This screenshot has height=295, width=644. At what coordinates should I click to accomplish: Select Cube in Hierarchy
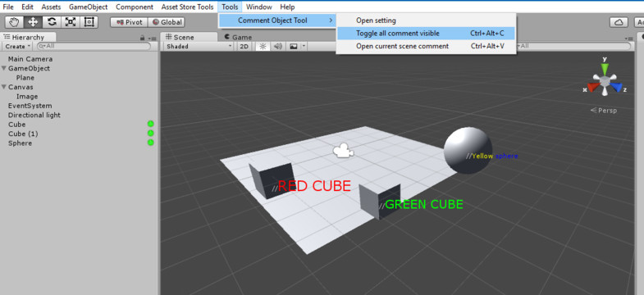[x=17, y=125]
